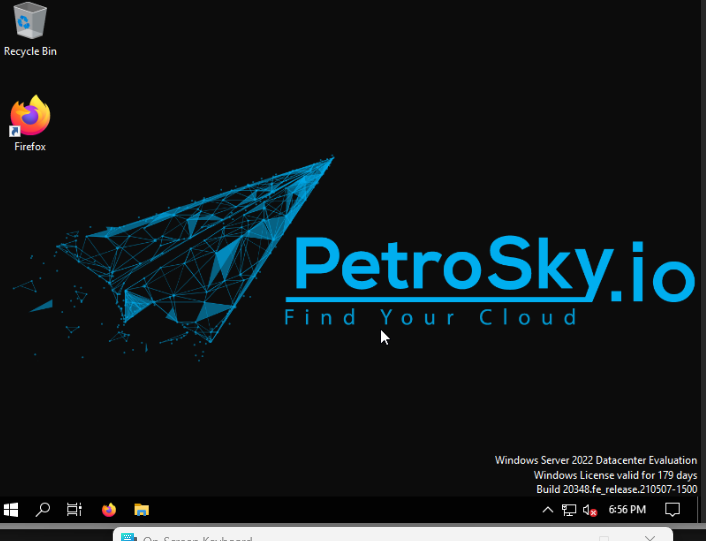Open the network status tray icon

pos(569,510)
